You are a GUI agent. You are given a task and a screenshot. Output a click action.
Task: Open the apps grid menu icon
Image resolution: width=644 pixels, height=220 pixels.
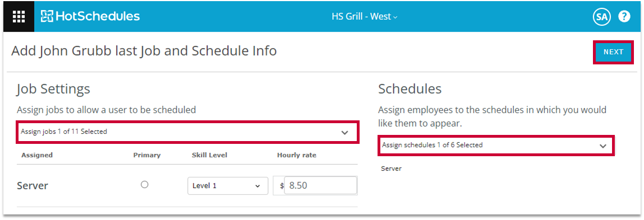(19, 17)
